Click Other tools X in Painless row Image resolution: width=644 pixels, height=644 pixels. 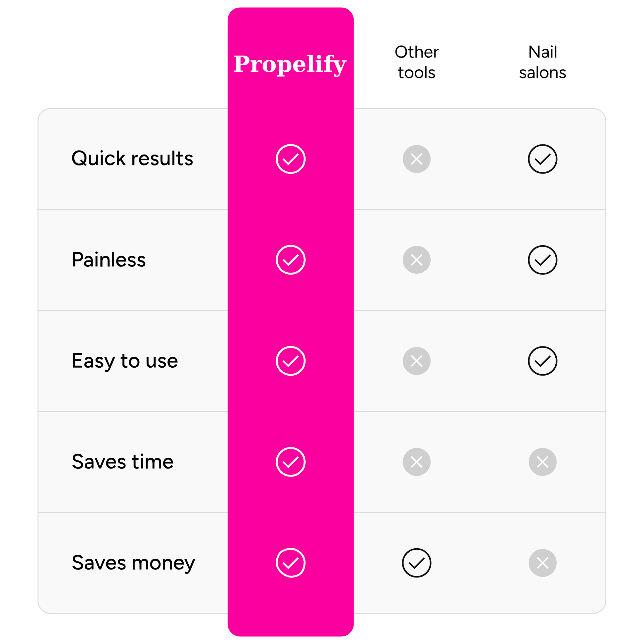416,260
